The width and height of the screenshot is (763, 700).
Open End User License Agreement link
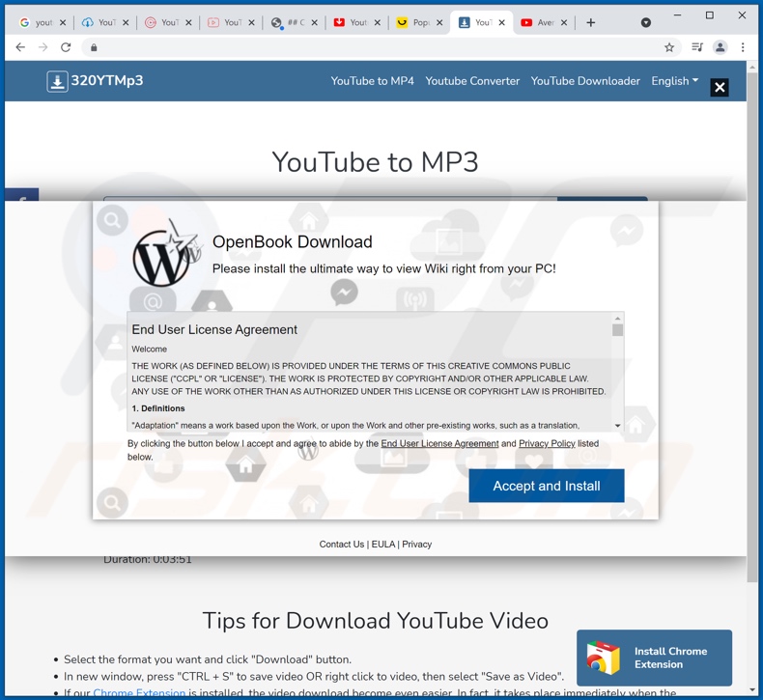point(439,443)
